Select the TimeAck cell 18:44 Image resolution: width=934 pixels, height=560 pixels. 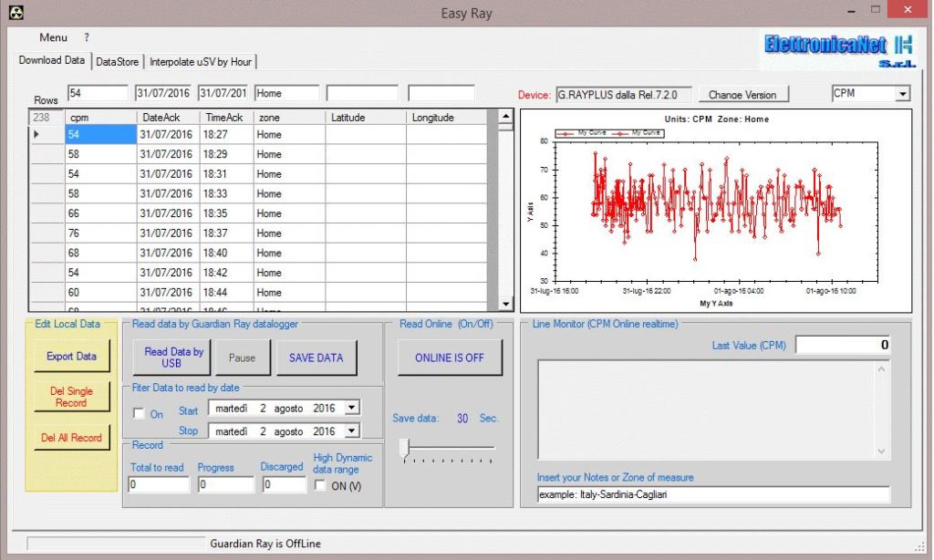coord(226,292)
